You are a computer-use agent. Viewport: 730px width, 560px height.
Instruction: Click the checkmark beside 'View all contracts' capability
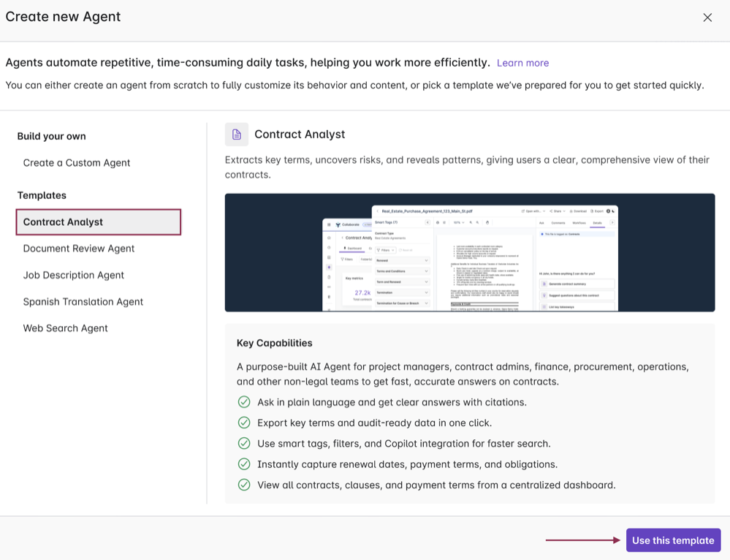(x=244, y=485)
